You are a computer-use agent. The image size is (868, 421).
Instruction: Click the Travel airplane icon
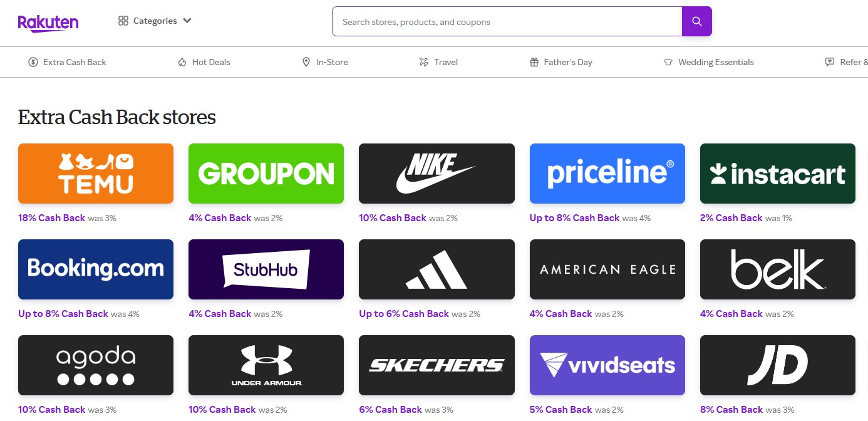click(x=424, y=62)
